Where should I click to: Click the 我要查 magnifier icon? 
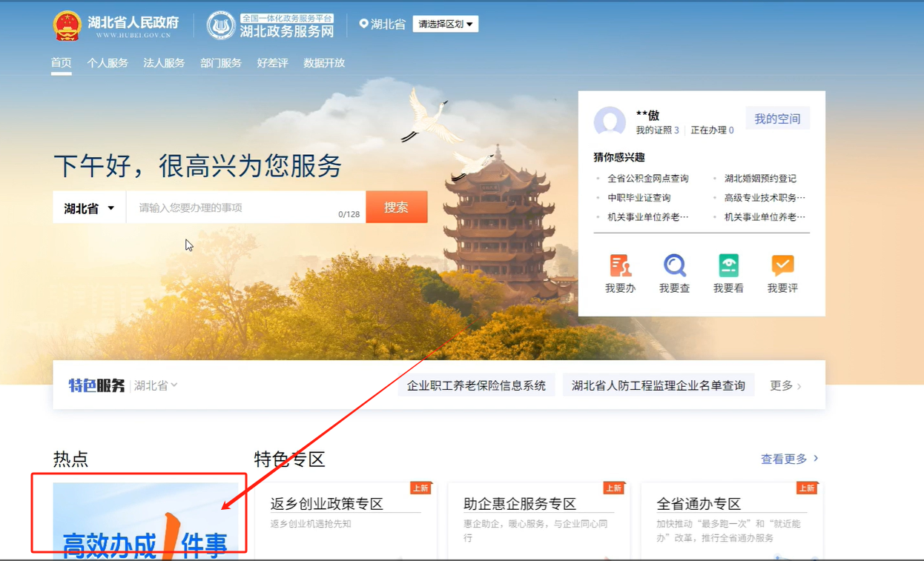click(x=674, y=265)
